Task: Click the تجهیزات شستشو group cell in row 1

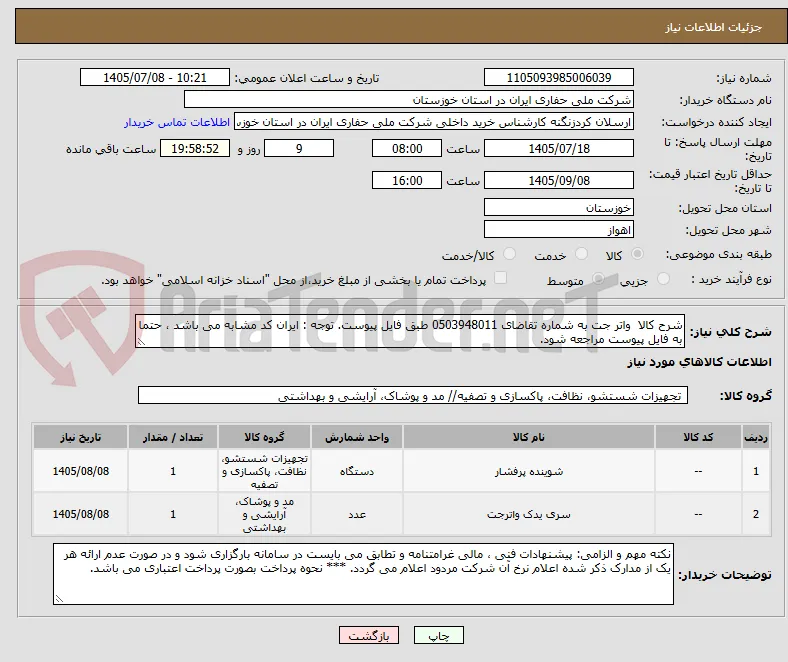Action: [264, 471]
